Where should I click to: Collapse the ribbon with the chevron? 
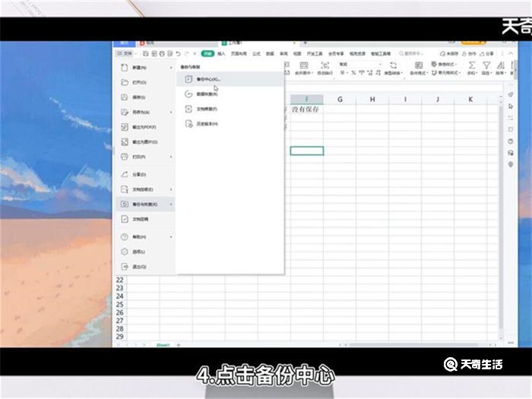coord(511,54)
